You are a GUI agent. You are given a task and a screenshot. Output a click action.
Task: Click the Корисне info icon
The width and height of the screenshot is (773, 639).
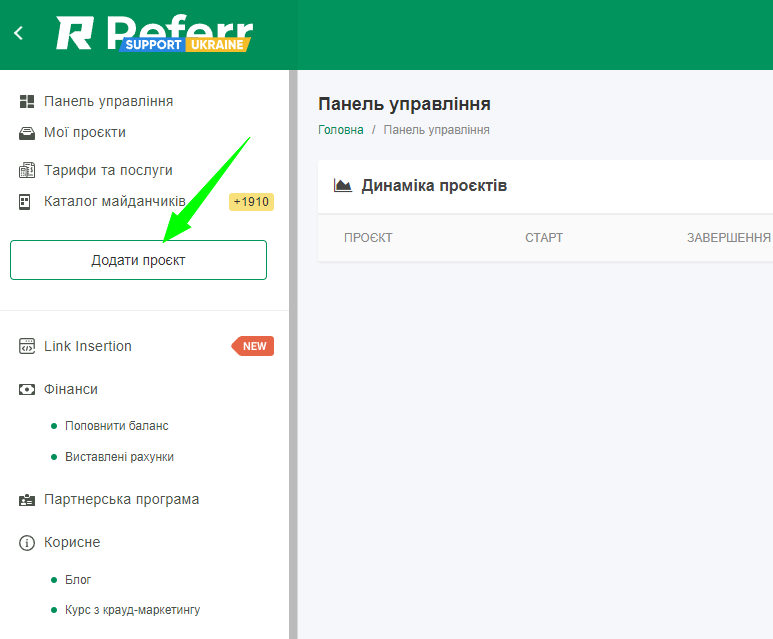point(27,543)
